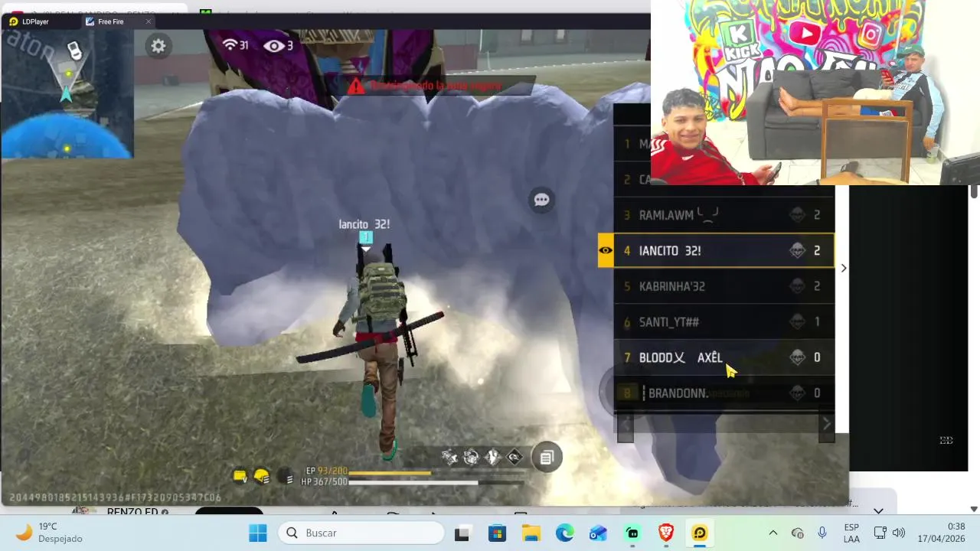Image resolution: width=980 pixels, height=551 pixels.
Task: Expand the chevron below the stream panel
Action: tap(878, 510)
